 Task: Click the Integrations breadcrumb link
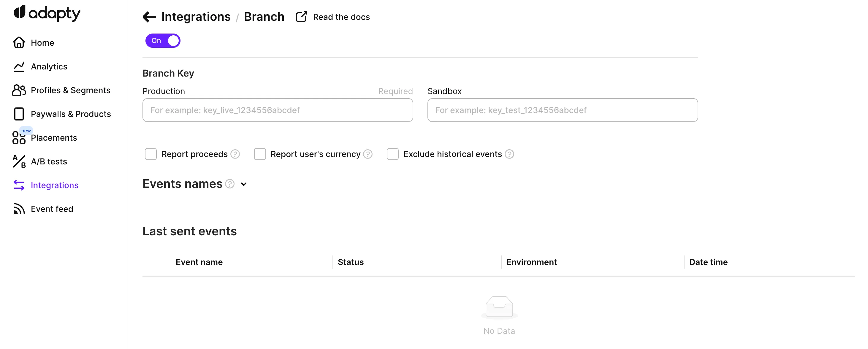point(196,17)
